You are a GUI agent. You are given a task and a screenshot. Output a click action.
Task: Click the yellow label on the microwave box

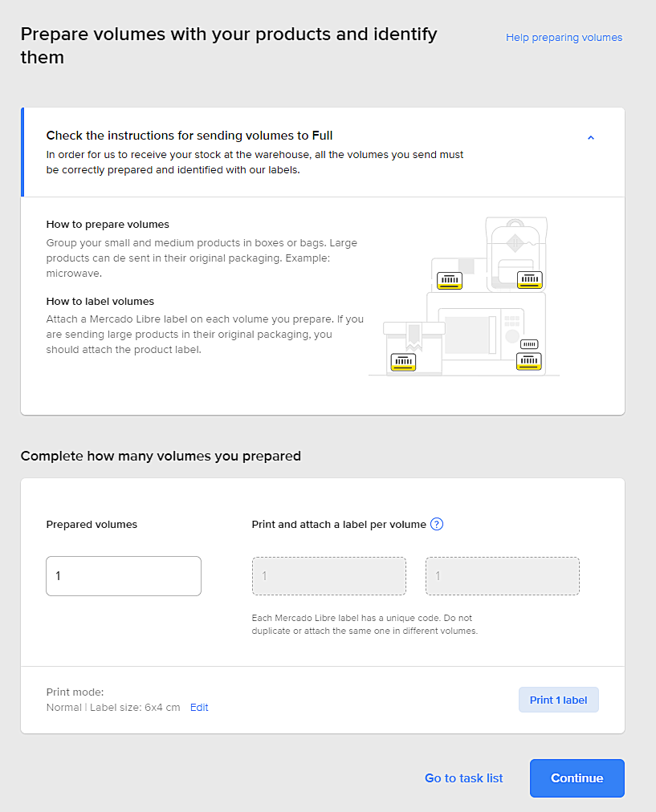[528, 361]
